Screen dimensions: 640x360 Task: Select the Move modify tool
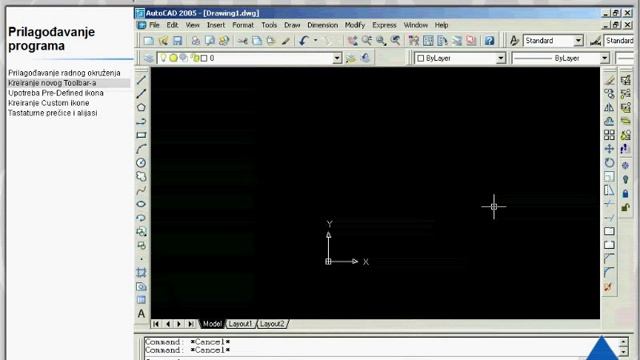pyautogui.click(x=609, y=149)
